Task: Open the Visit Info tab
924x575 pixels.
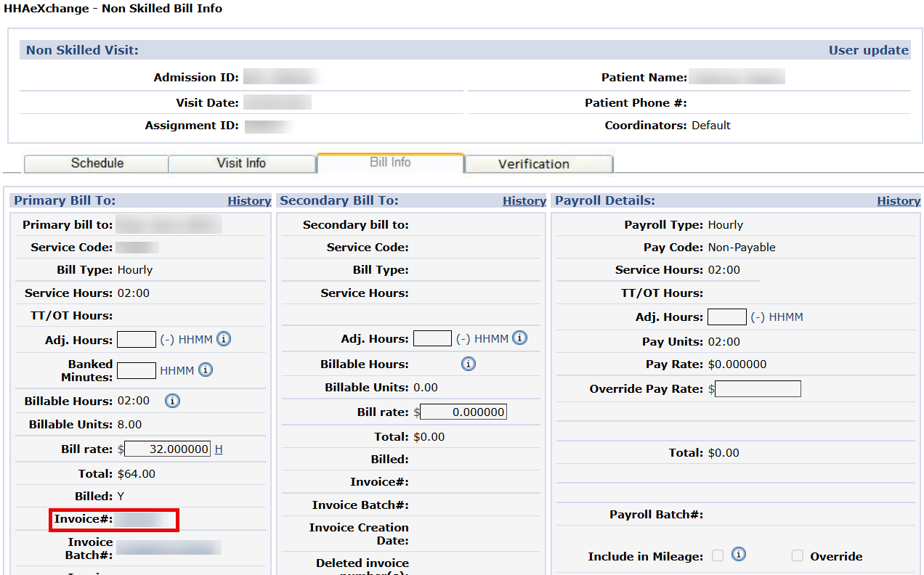Action: tap(242, 163)
